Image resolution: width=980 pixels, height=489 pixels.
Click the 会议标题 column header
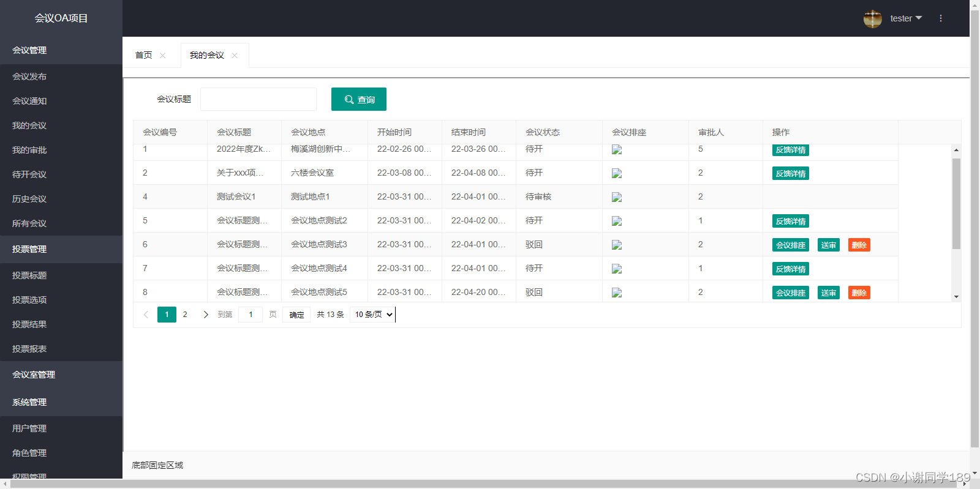pos(244,132)
